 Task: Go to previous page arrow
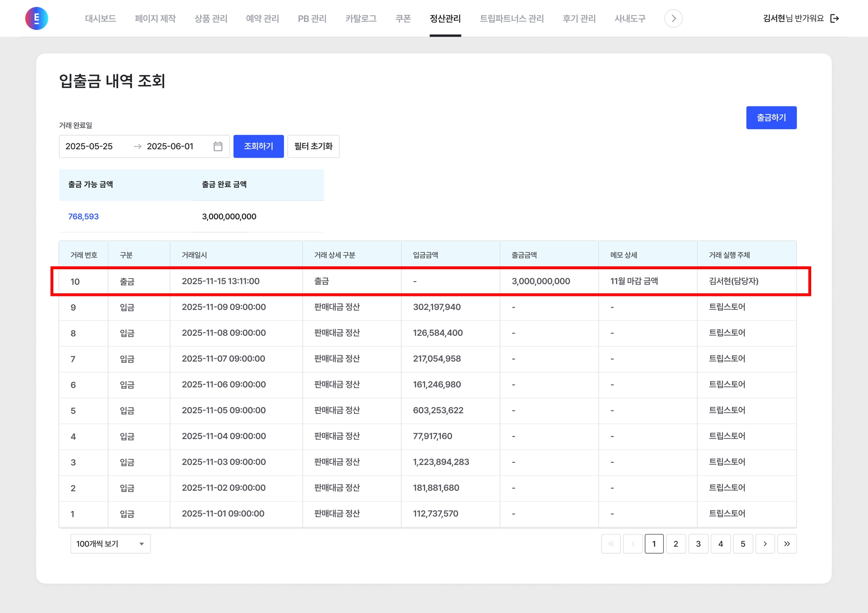(633, 544)
